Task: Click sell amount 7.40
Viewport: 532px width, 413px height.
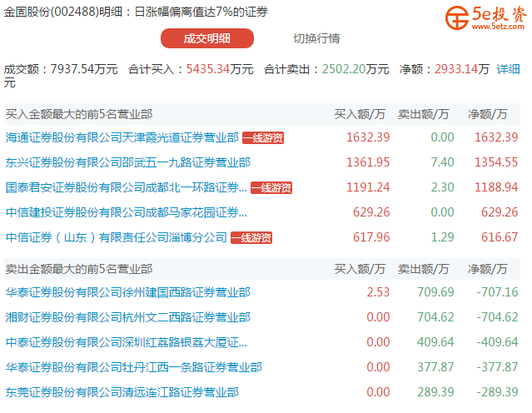Action: coord(442,162)
